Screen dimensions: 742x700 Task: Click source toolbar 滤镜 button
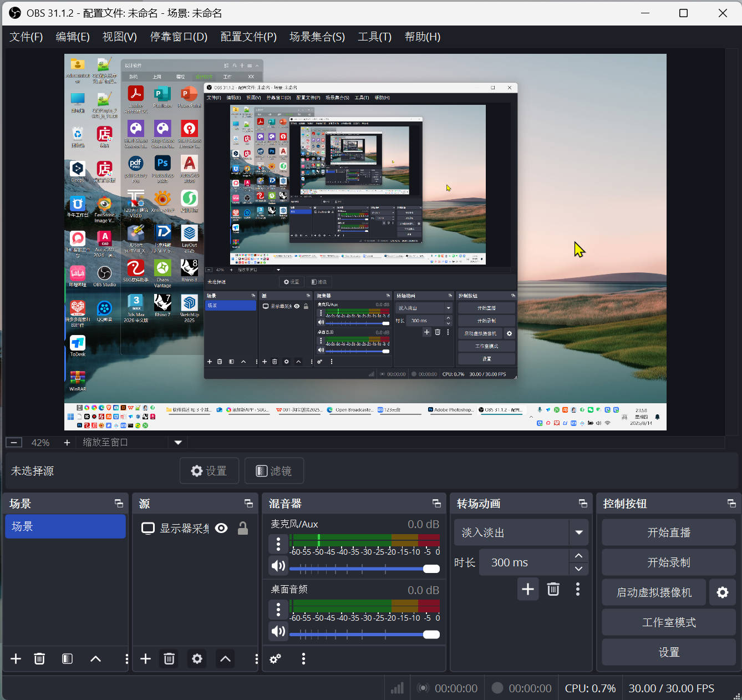coord(274,471)
